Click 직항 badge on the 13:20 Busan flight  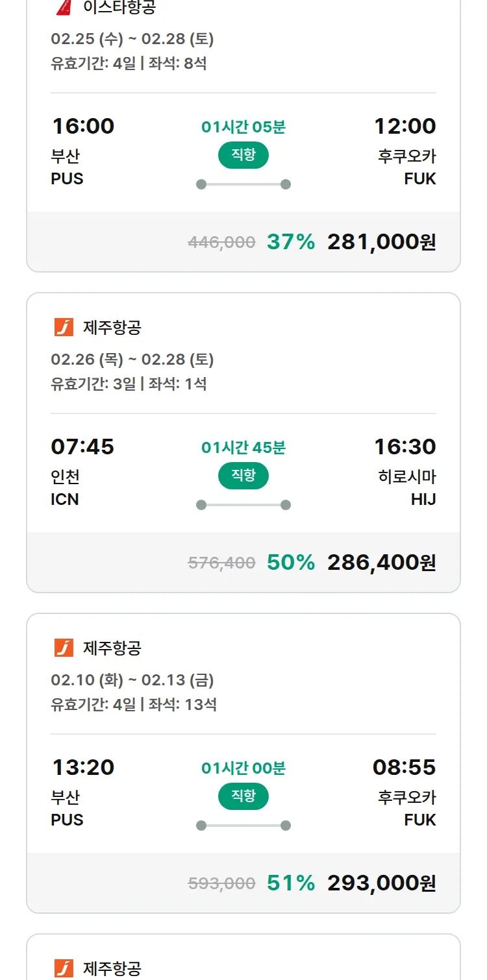243,796
